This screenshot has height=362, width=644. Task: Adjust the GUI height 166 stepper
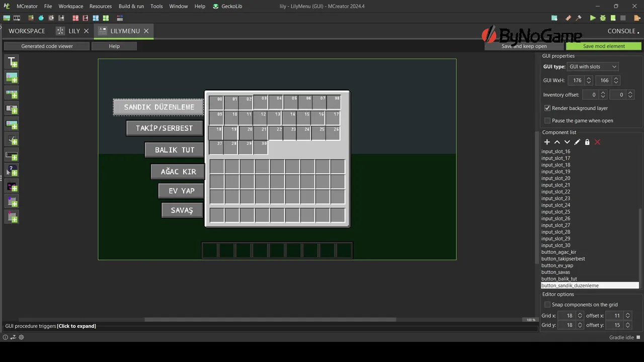(x=616, y=80)
